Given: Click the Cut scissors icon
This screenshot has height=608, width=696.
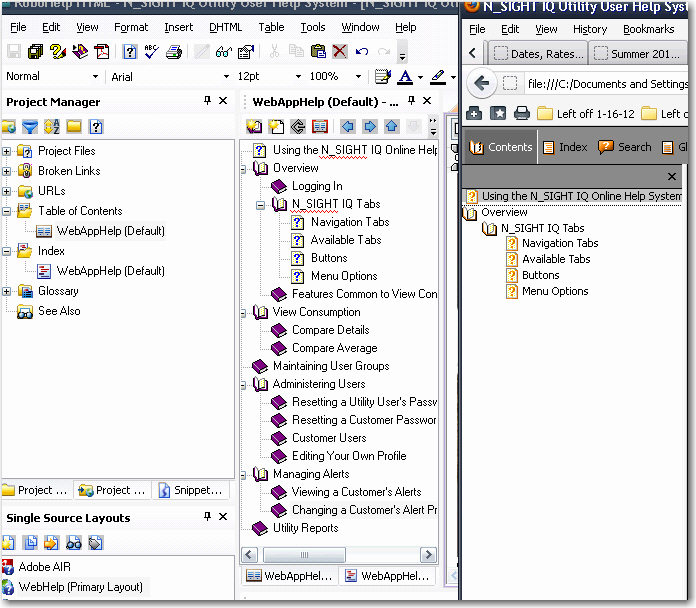Looking at the screenshot, I should coord(274,52).
